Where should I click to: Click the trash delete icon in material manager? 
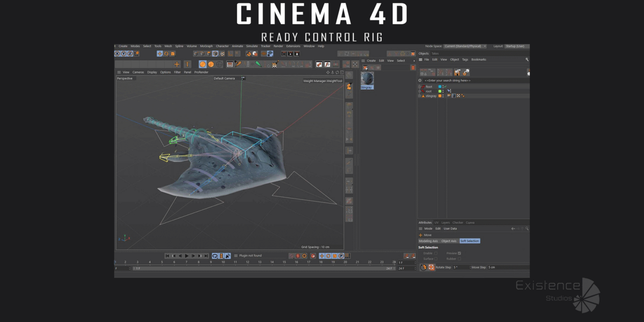click(413, 68)
